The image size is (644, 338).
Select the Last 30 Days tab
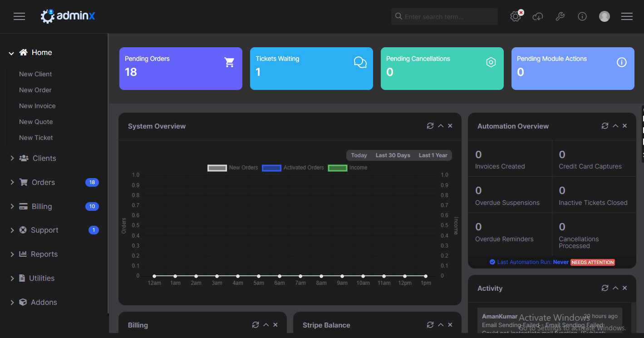(x=393, y=155)
